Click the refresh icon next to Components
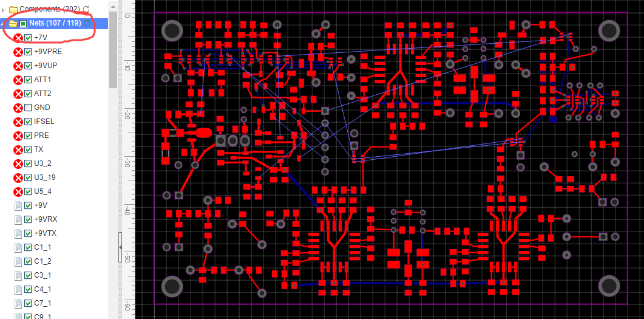The height and width of the screenshot is (319, 644). 86,9
